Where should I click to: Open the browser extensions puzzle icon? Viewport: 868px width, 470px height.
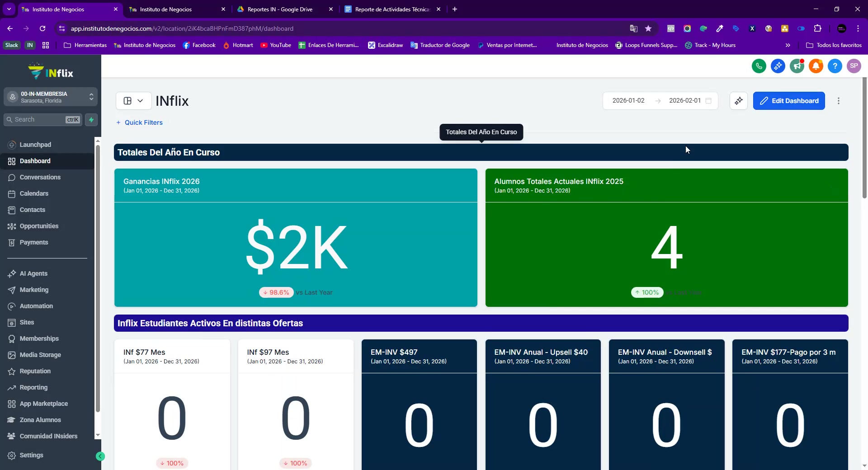[x=817, y=28]
